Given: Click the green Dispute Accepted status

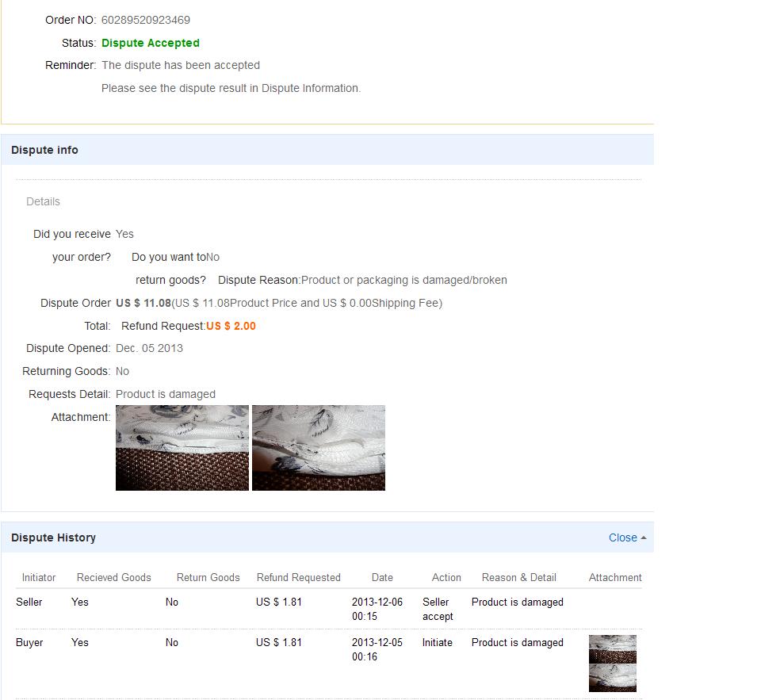Looking at the screenshot, I should click(151, 43).
